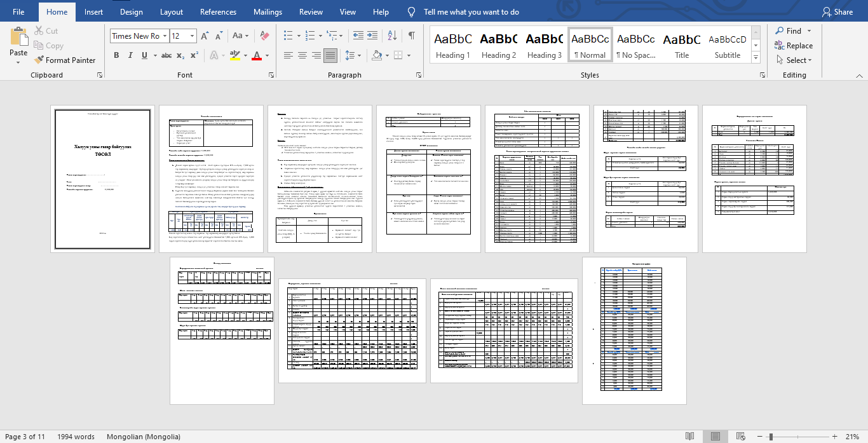
Task: Expand the Paste options arrow
Action: 18,62
